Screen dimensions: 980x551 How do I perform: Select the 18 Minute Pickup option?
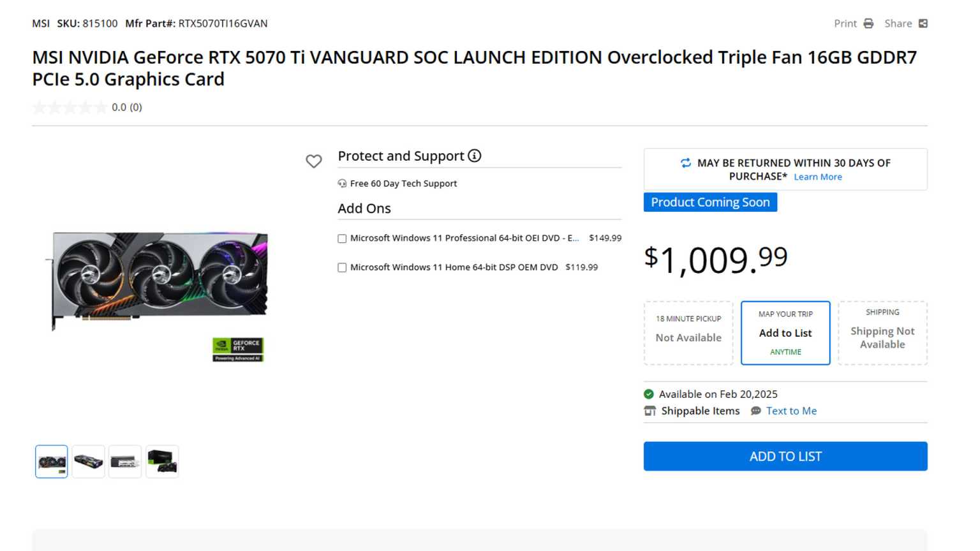[x=688, y=333]
